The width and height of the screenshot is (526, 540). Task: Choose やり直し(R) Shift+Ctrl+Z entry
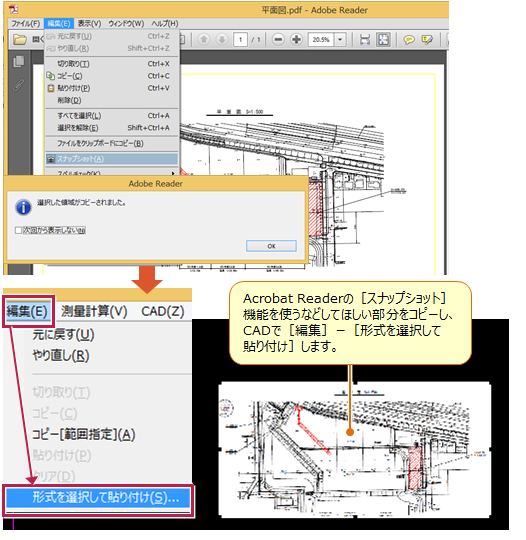pos(112,49)
